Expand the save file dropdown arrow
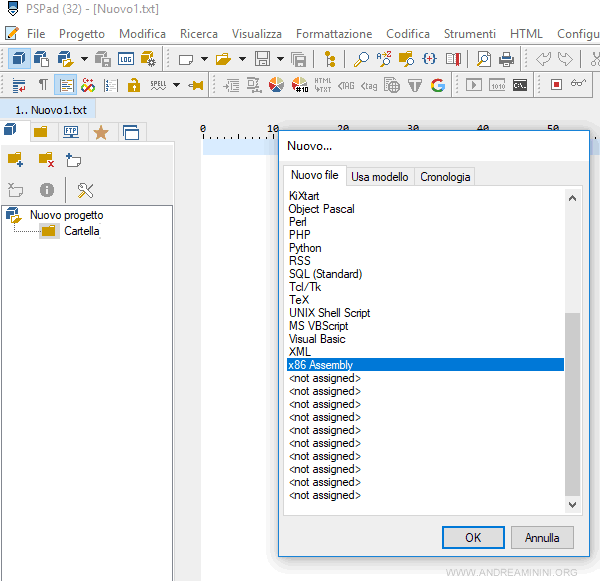This screenshot has height=581, width=600. coord(279,59)
